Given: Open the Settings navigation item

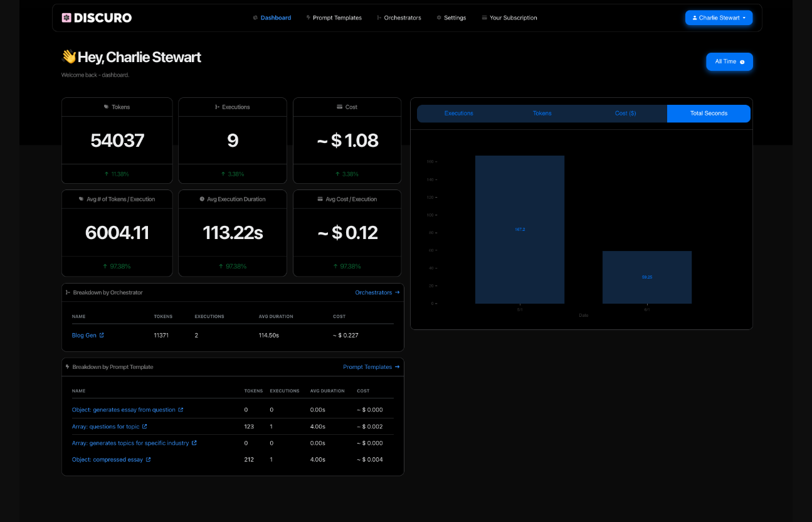Looking at the screenshot, I should coord(451,18).
